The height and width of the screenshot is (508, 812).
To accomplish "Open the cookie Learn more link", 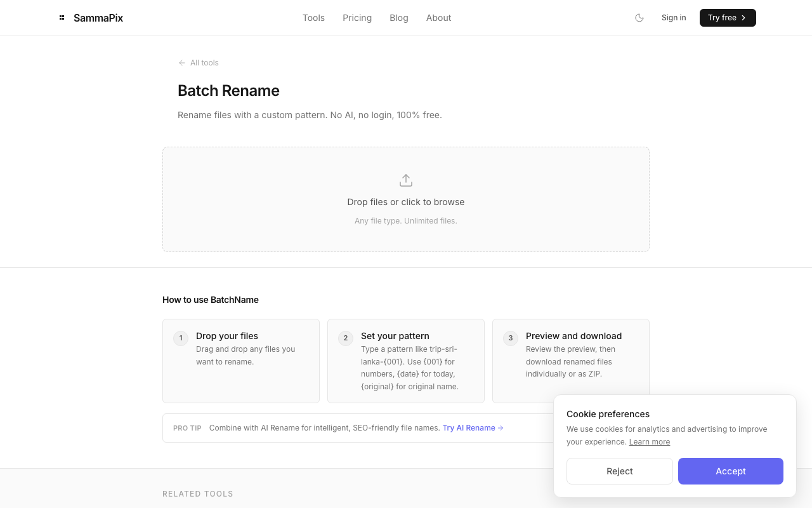I will tap(649, 442).
